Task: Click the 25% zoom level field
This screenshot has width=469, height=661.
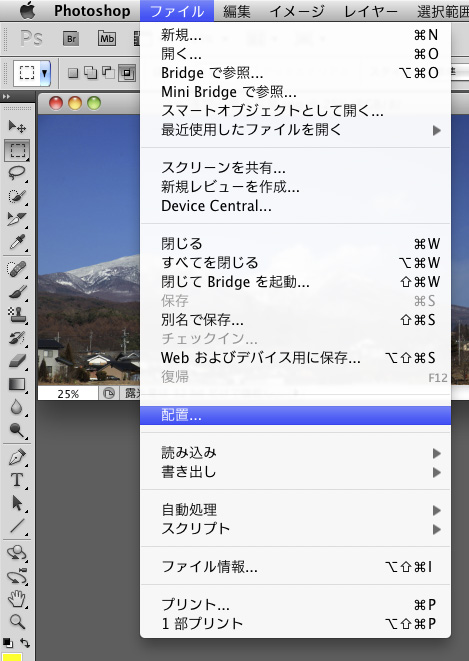Action: pyautogui.click(x=68, y=394)
